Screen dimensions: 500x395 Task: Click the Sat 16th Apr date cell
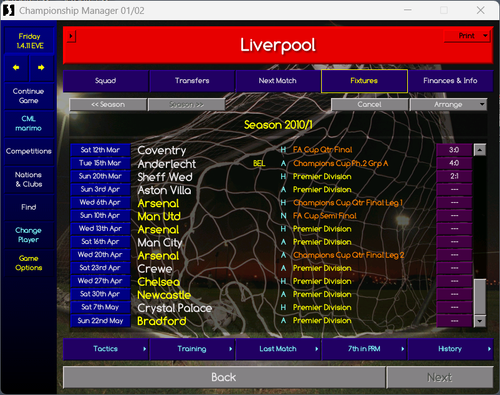(100, 242)
